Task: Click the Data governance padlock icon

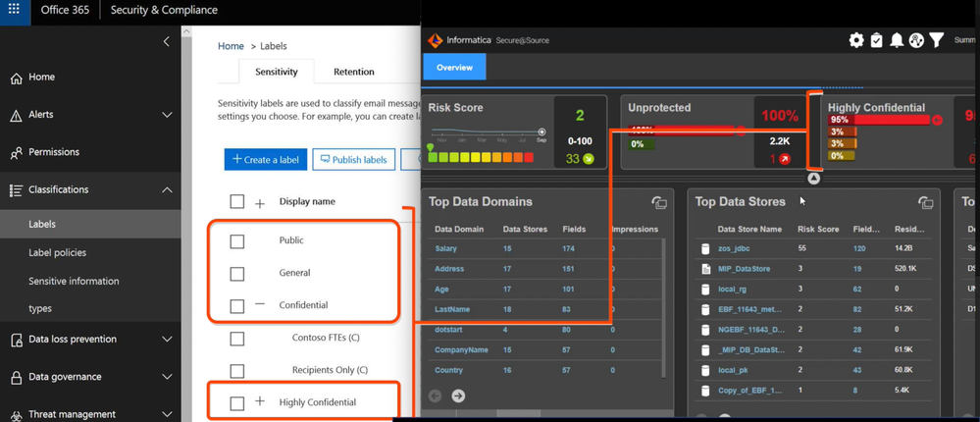Action: coord(17,377)
